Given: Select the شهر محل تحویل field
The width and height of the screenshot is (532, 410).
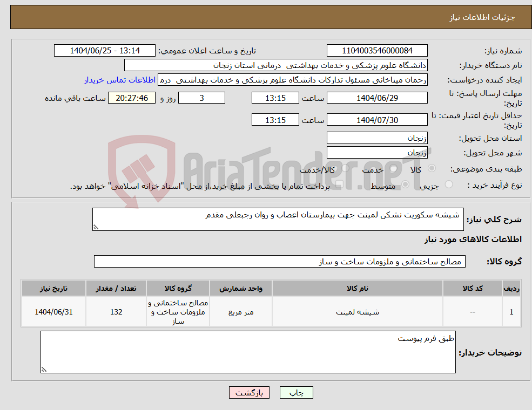Looking at the screenshot, I should (x=376, y=152).
